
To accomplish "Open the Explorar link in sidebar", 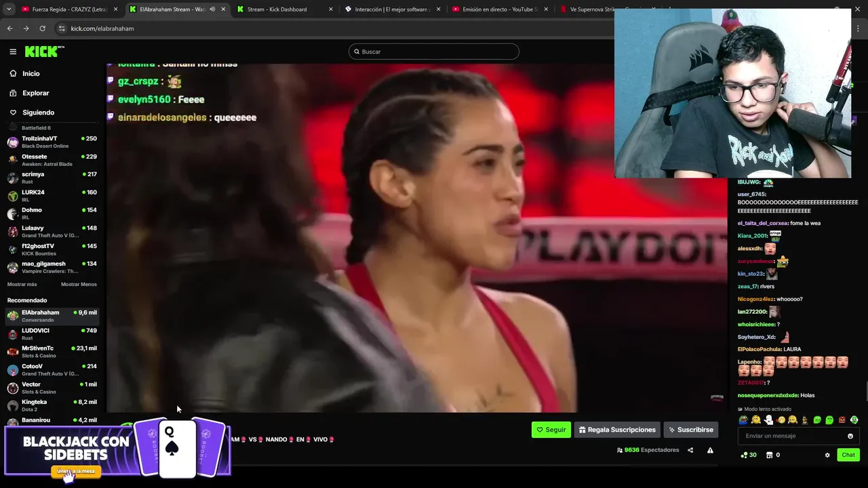I will coord(36,93).
